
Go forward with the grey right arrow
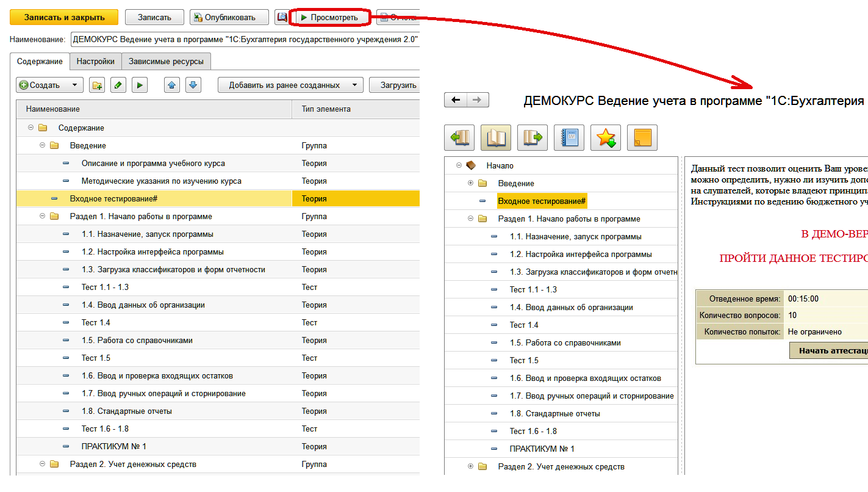pyautogui.click(x=478, y=100)
